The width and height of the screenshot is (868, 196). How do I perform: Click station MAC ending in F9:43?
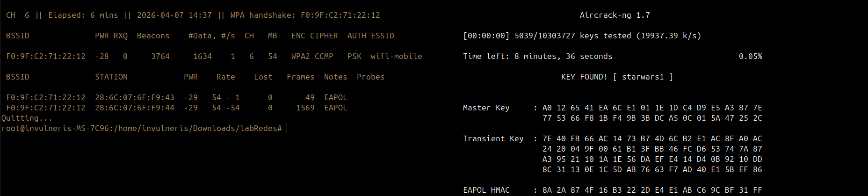134,97
